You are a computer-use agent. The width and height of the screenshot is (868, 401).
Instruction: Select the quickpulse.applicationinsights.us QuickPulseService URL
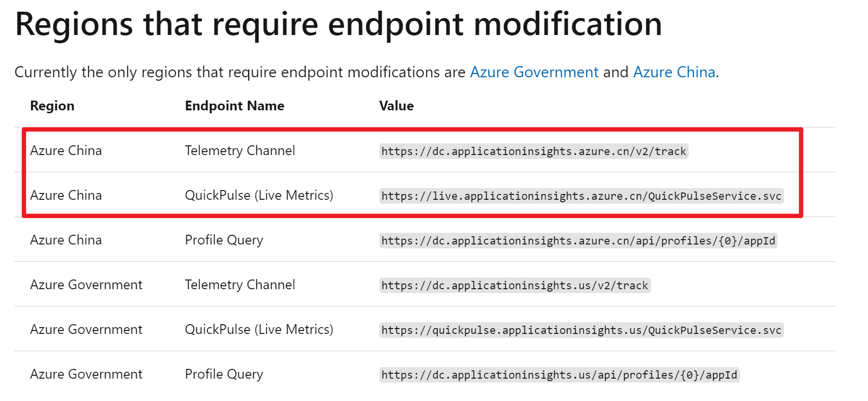point(581,330)
